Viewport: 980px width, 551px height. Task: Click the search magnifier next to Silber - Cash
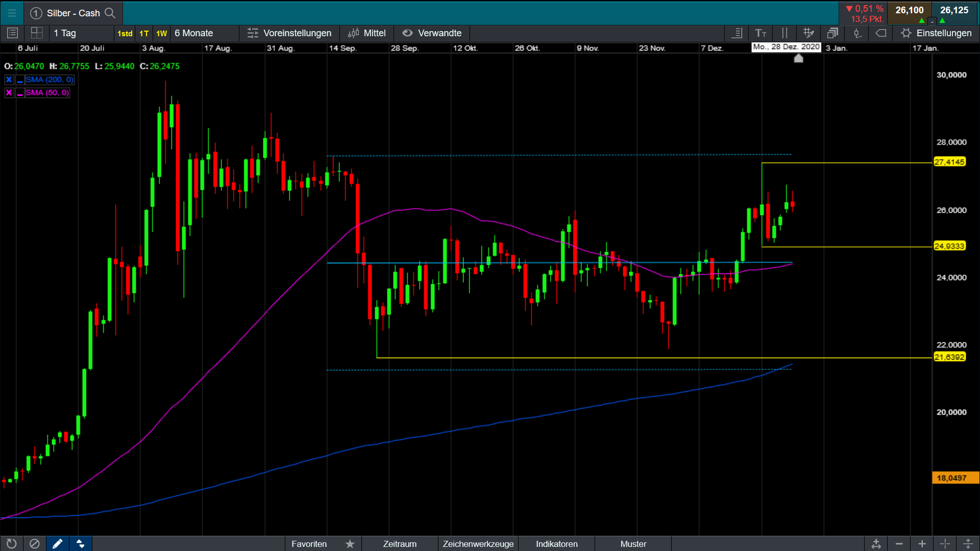[x=110, y=13]
